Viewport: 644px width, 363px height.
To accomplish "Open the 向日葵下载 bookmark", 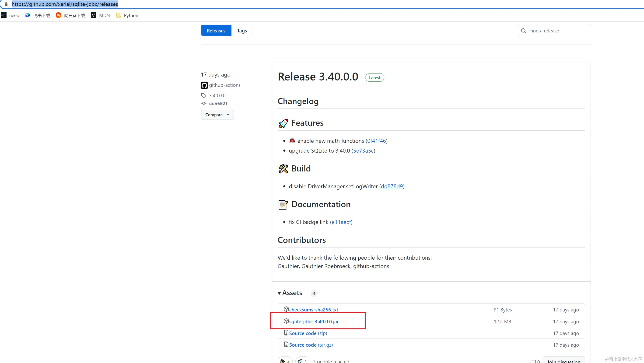I will coord(70,15).
